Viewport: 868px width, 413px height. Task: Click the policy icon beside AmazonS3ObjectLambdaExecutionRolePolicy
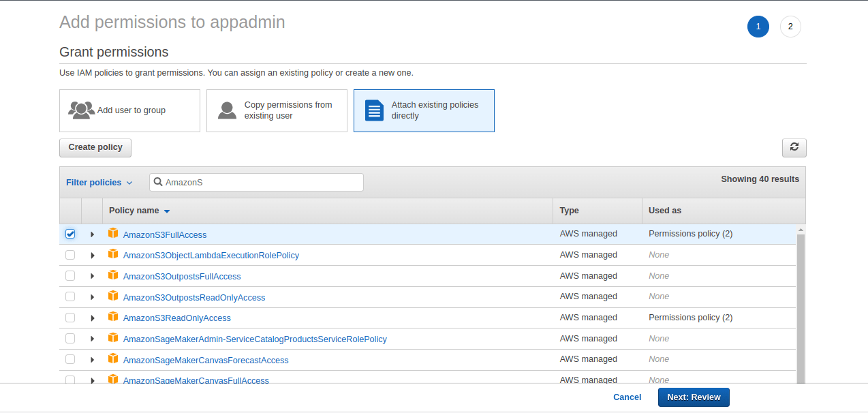(x=113, y=254)
